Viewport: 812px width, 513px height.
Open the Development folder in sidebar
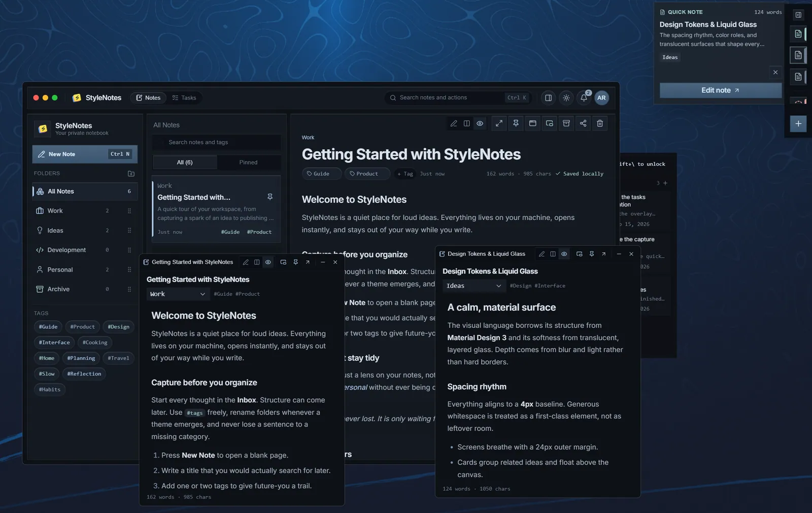click(85, 250)
